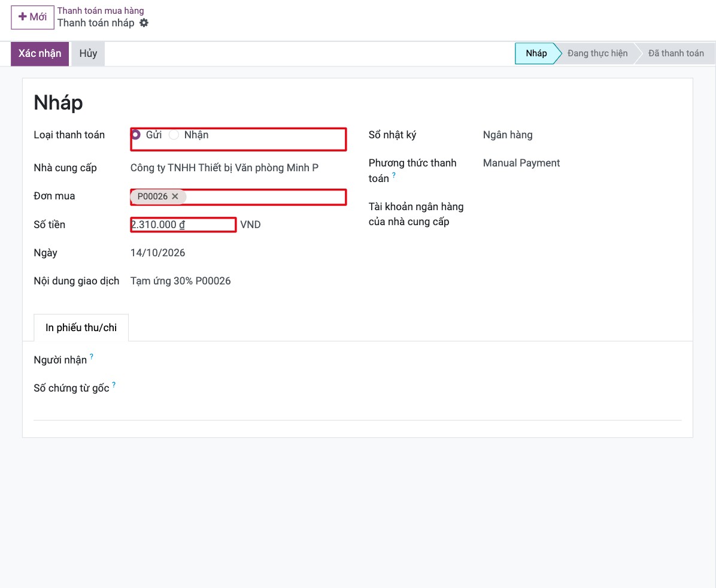
Task: Click the Người nhận field label
Action: point(60,360)
